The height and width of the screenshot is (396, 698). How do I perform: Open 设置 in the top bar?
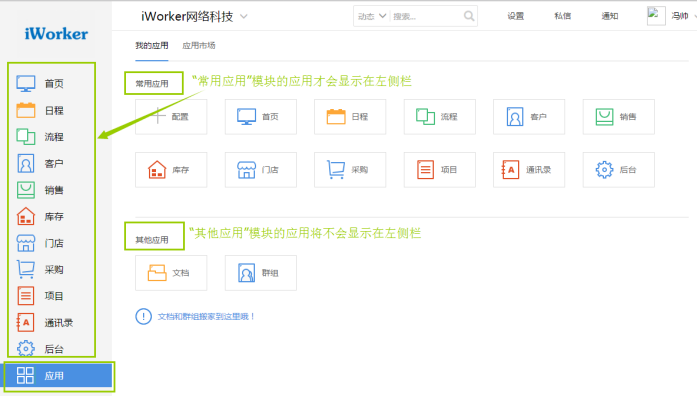515,16
